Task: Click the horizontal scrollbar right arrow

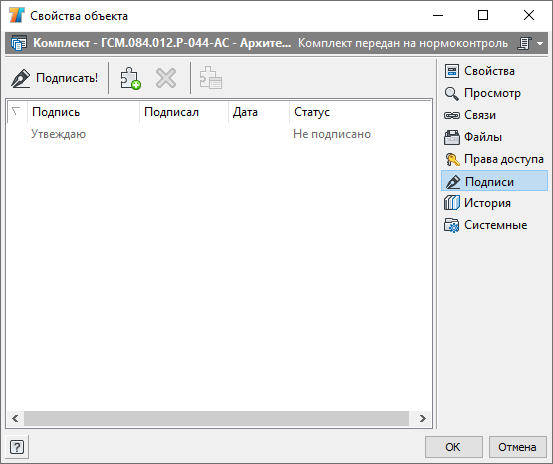Action: point(423,419)
